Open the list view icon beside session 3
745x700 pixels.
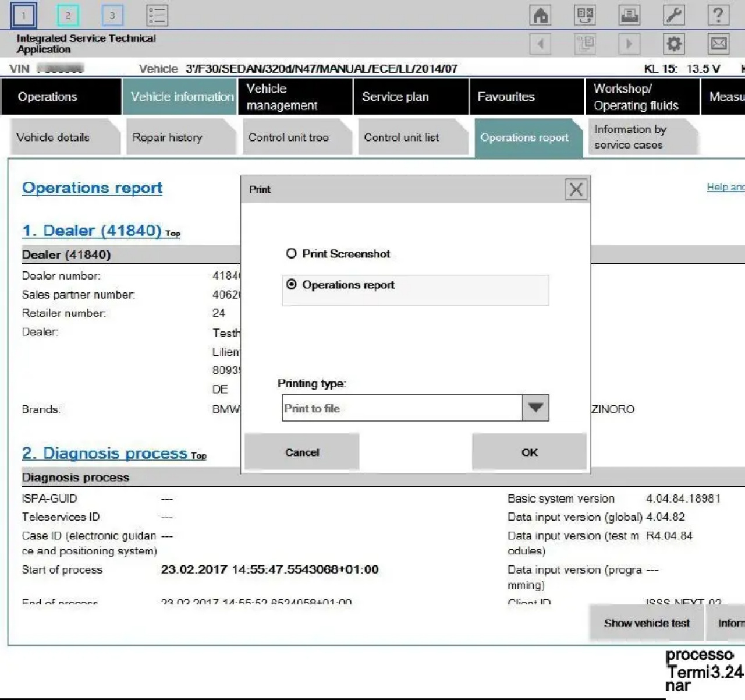point(157,15)
